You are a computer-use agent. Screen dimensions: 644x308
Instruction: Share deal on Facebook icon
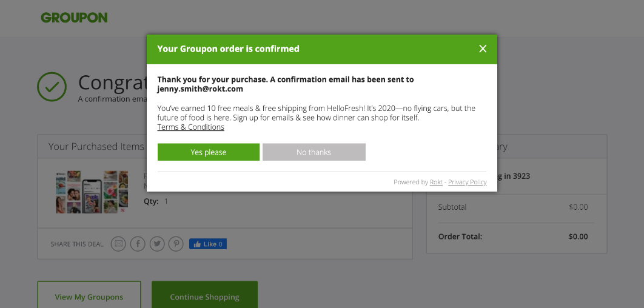coord(138,244)
